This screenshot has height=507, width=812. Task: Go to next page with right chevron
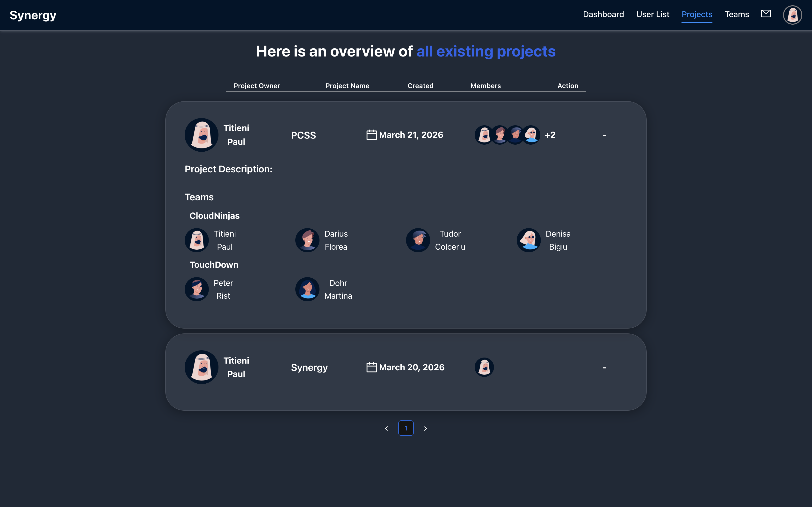pos(426,428)
